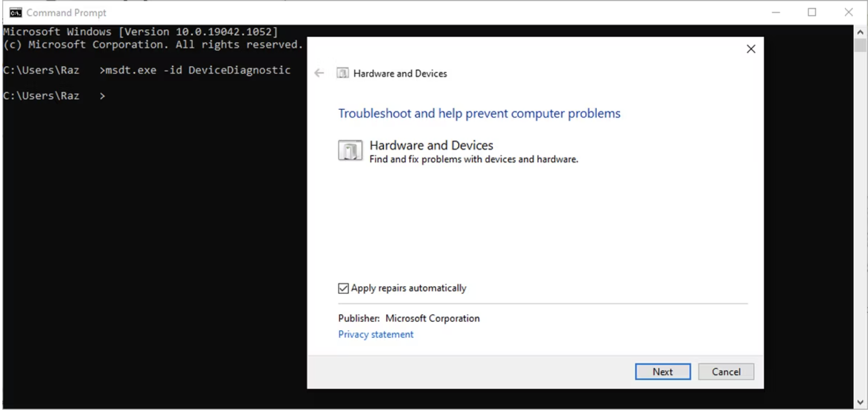Select the large Hardware and Devices icon
This screenshot has width=868, height=412.
[350, 151]
